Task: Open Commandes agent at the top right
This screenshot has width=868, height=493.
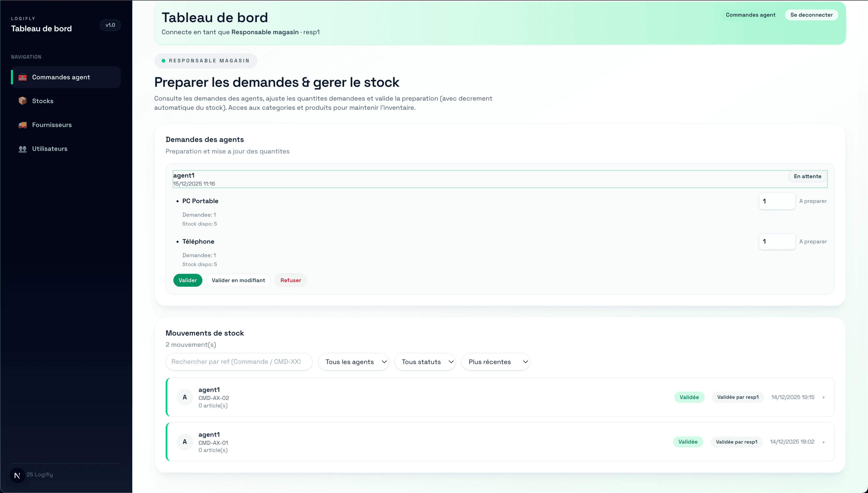Action: pos(750,15)
